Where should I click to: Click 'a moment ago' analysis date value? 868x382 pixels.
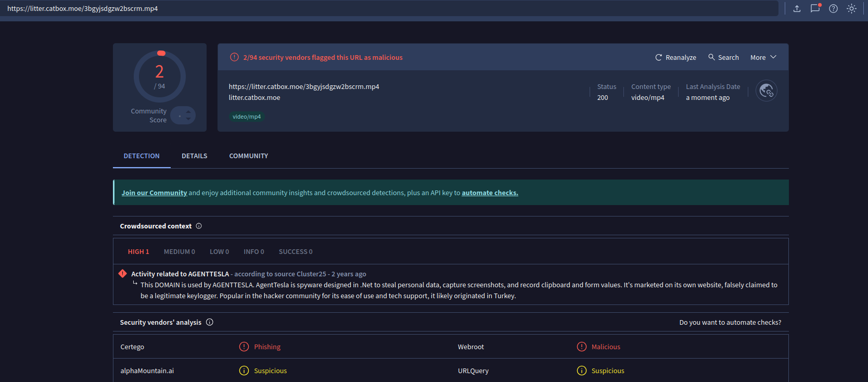click(708, 98)
